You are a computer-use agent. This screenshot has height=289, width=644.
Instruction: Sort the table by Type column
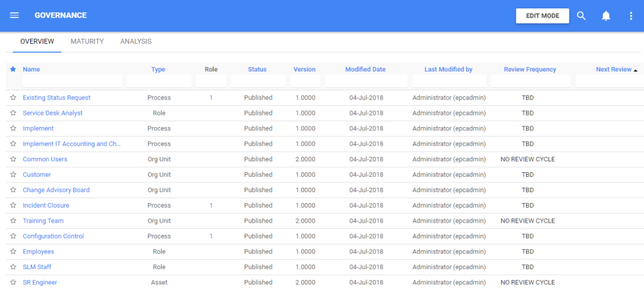click(158, 69)
